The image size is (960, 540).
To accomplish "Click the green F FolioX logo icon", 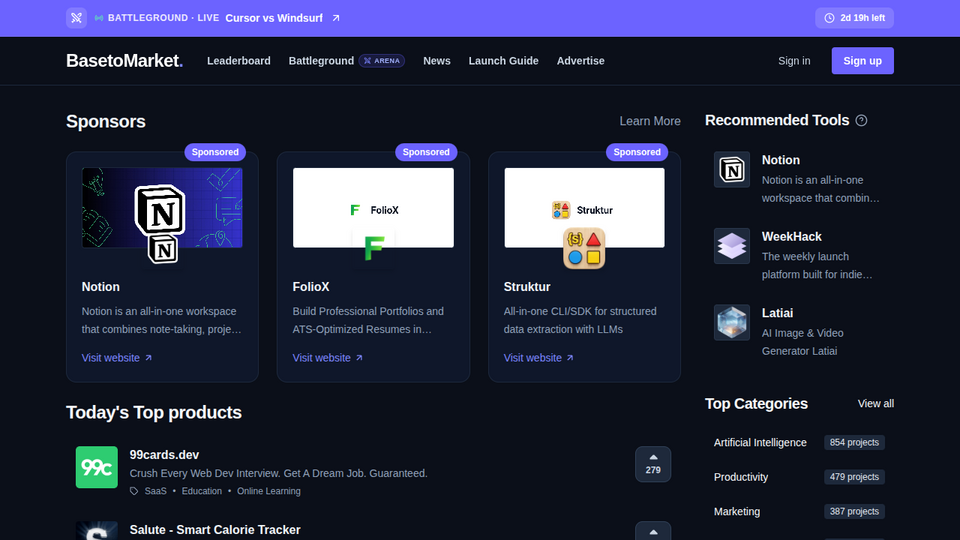I will point(373,249).
